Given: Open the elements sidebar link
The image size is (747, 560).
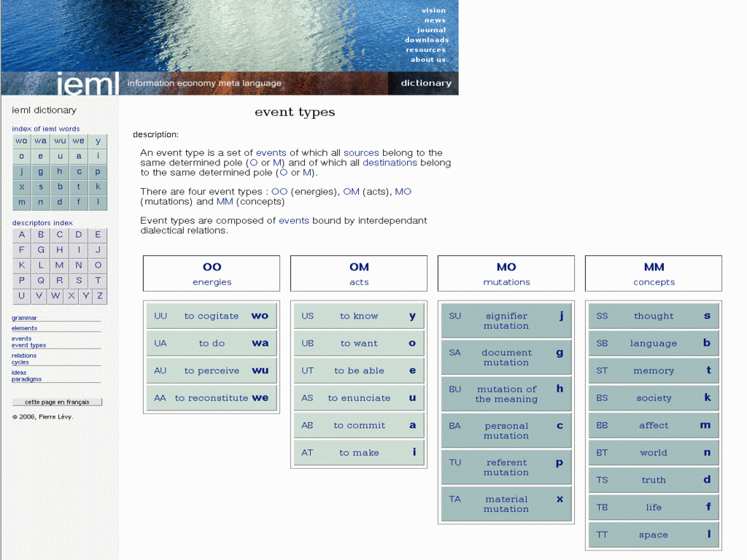Looking at the screenshot, I should pos(24,328).
